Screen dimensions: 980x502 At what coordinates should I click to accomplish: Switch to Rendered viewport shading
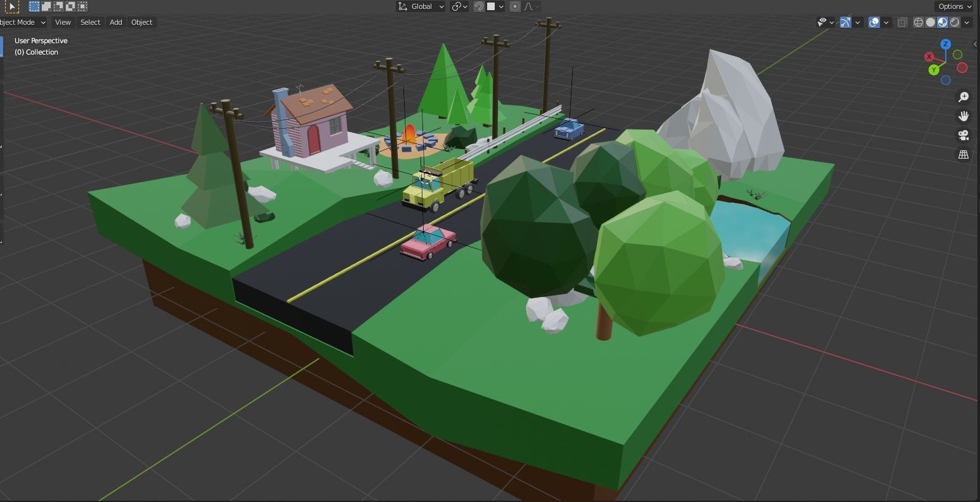955,22
